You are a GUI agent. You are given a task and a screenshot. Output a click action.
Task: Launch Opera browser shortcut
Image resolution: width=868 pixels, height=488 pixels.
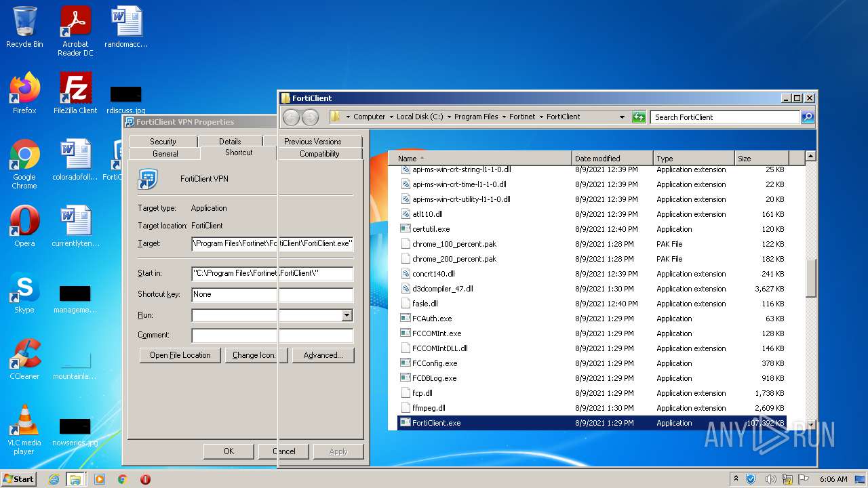pos(24,226)
